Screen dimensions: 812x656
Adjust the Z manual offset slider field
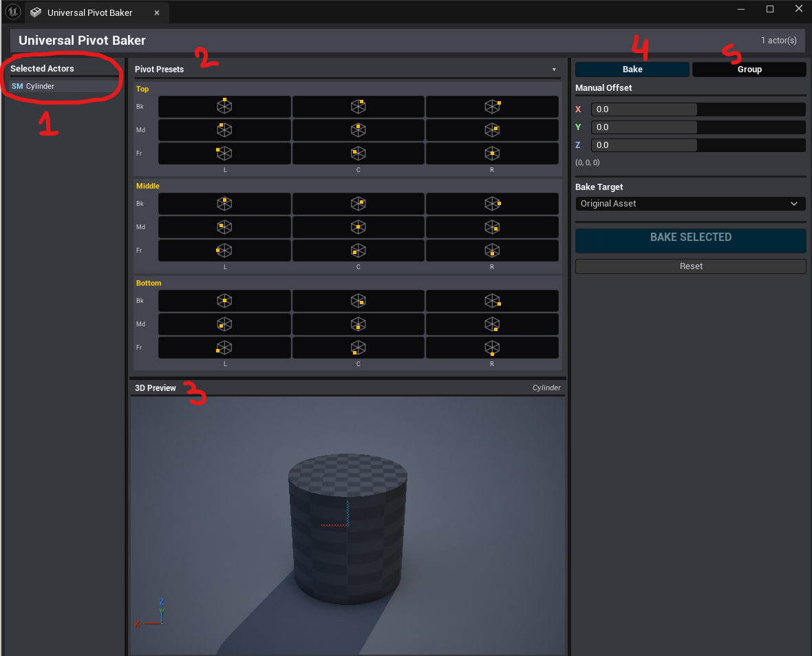coord(698,145)
